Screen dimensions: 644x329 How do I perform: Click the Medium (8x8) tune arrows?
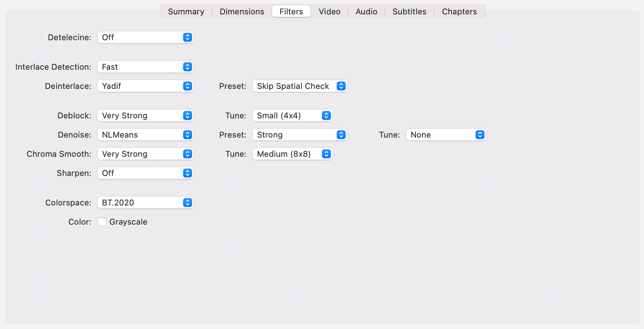pos(326,154)
